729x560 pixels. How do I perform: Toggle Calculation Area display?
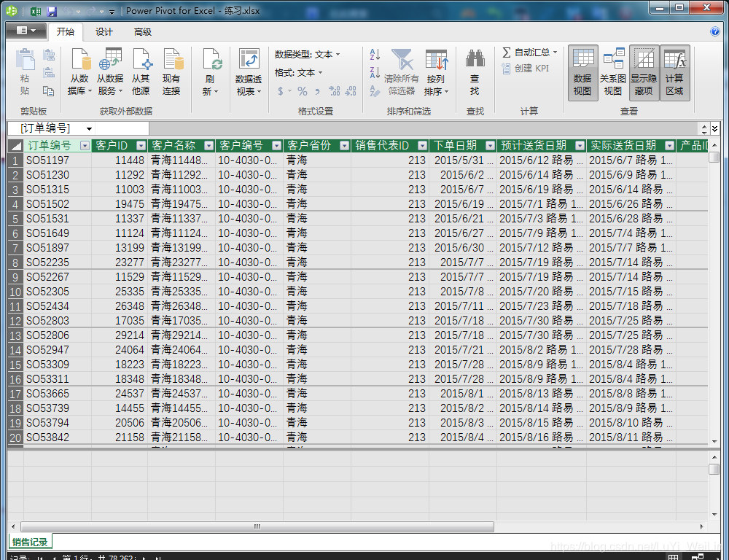(x=674, y=73)
